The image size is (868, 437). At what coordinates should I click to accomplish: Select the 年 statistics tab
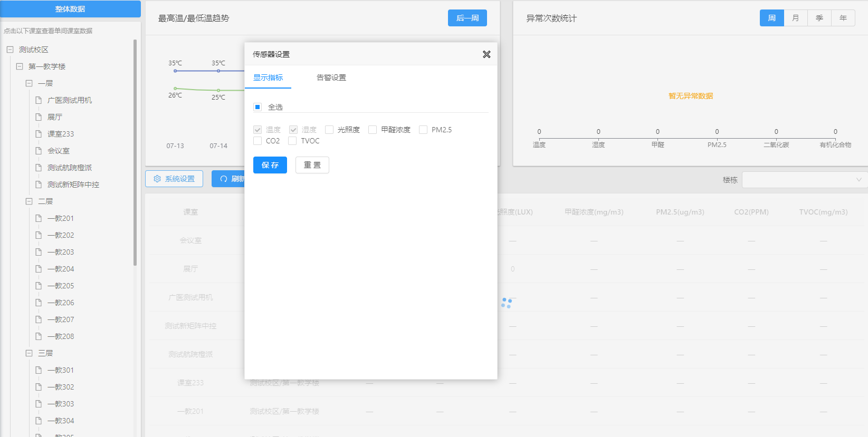pos(843,18)
